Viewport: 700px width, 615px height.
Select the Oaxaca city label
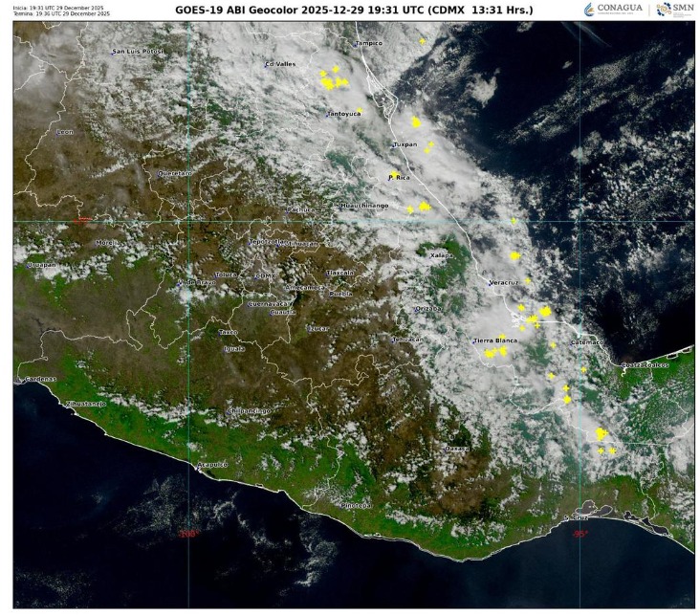pos(457,448)
